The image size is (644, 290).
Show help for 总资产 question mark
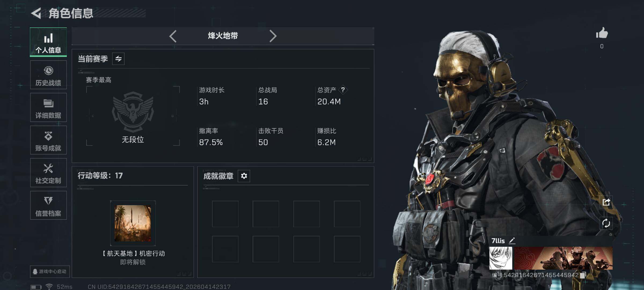343,90
